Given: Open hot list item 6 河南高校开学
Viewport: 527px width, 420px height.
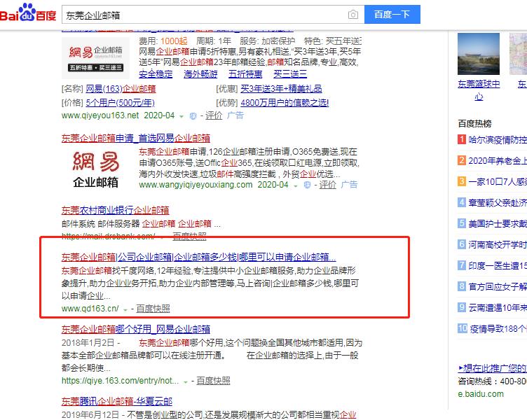Looking at the screenshot, I should pyautogui.click(x=498, y=245).
